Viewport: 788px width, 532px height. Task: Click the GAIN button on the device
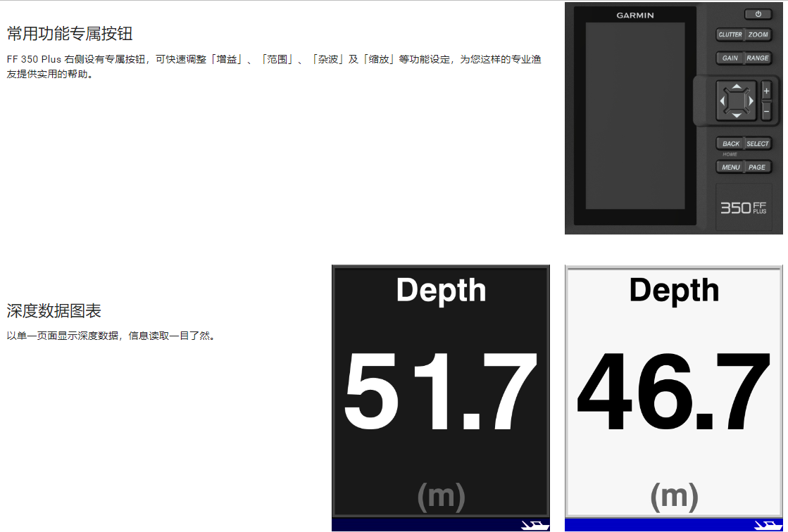pos(730,58)
